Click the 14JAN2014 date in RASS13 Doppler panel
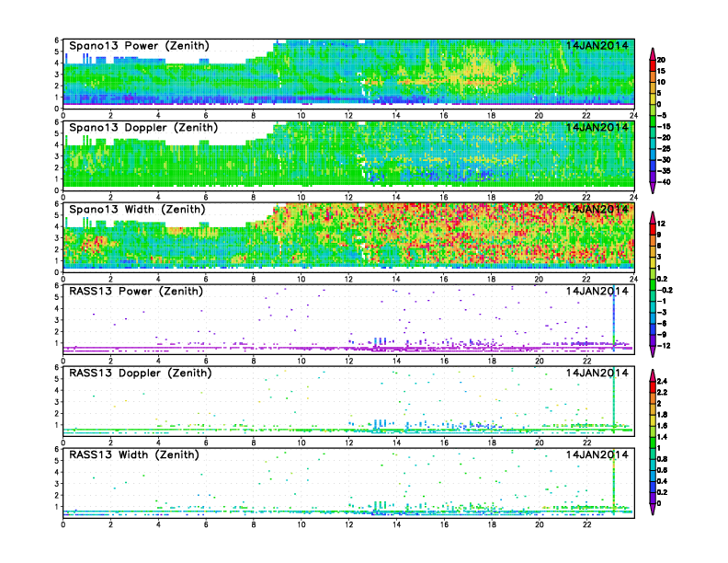 tap(597, 373)
